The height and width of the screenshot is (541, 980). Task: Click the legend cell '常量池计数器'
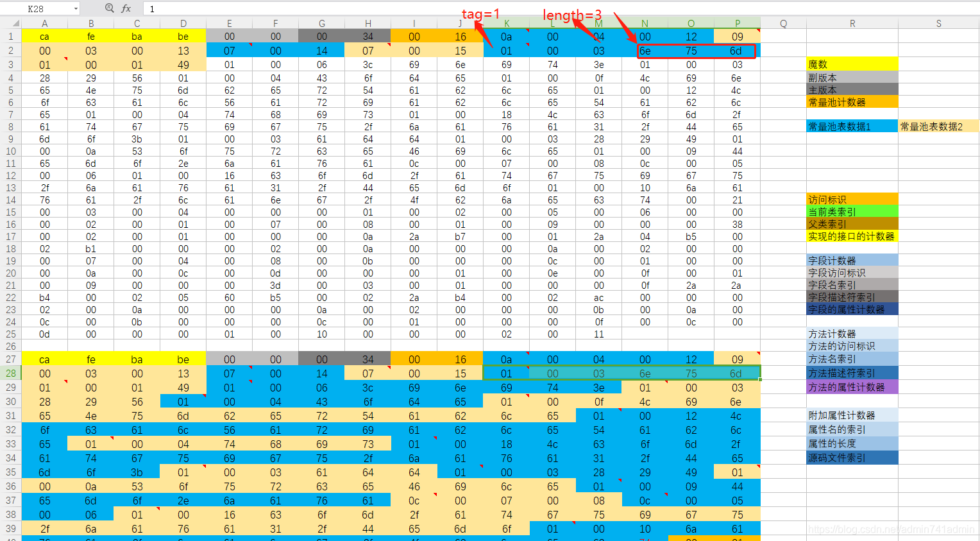852,102
